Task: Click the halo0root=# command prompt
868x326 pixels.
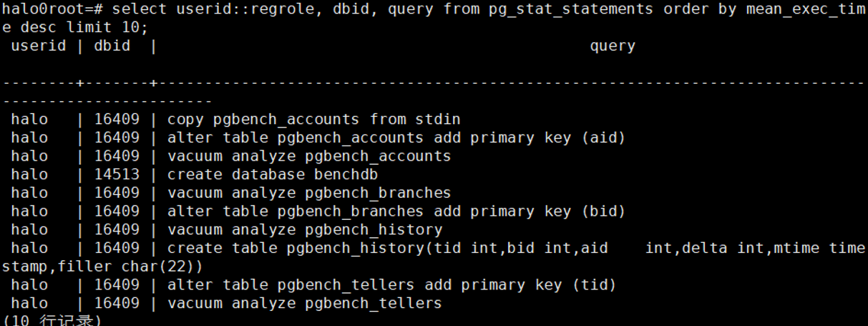Action: pyautogui.click(x=54, y=9)
